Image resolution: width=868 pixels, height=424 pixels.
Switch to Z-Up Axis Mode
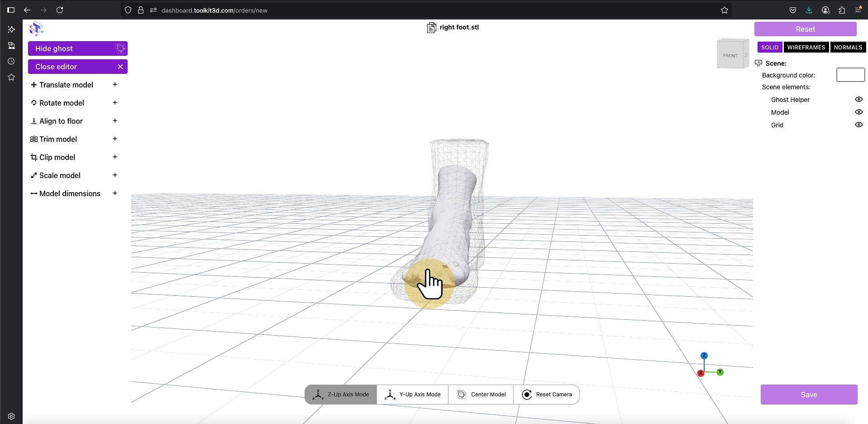point(341,395)
